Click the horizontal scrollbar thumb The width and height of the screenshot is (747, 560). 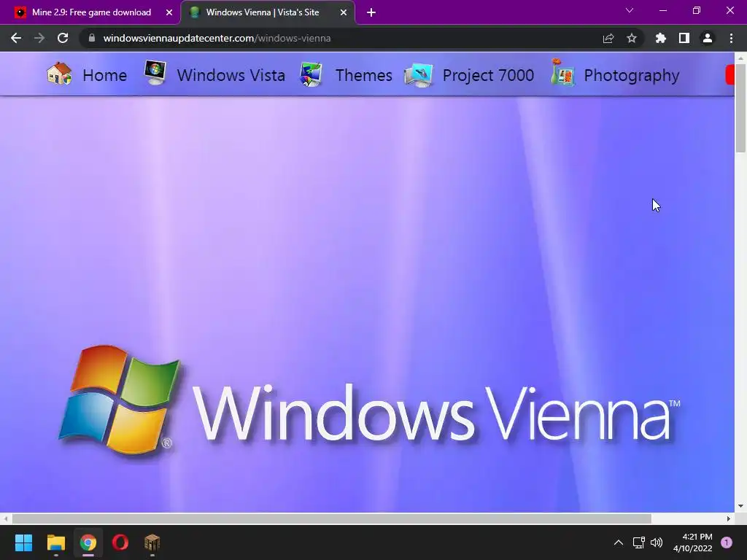coord(332,518)
